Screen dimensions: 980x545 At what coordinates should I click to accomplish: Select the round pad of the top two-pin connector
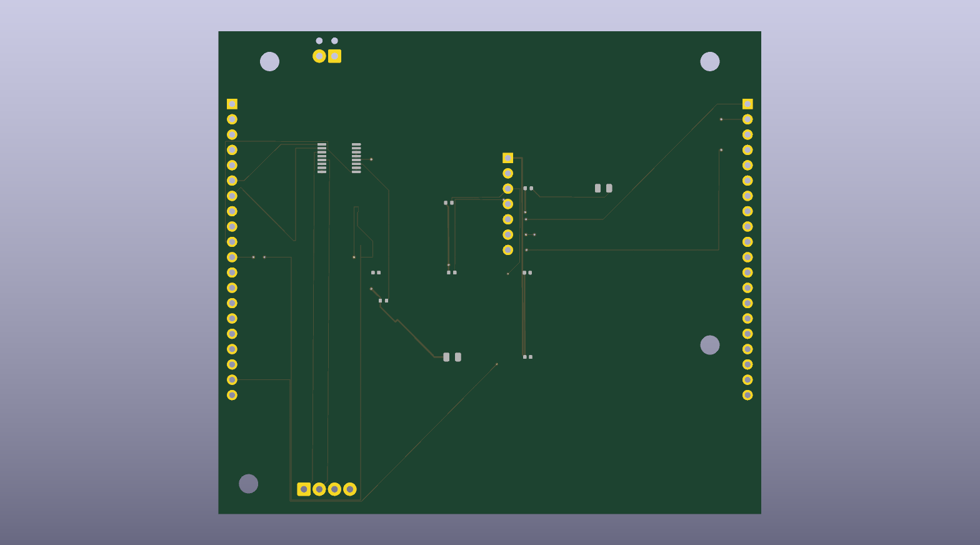[319, 56]
